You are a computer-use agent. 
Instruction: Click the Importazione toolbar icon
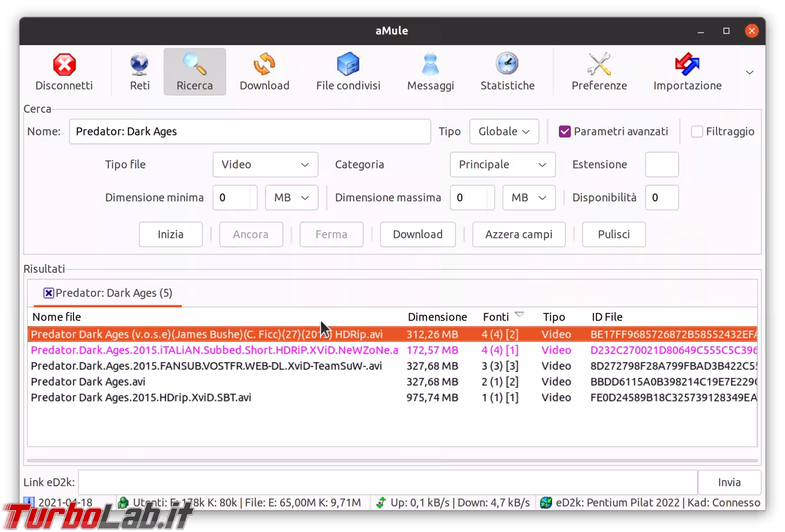[687, 72]
